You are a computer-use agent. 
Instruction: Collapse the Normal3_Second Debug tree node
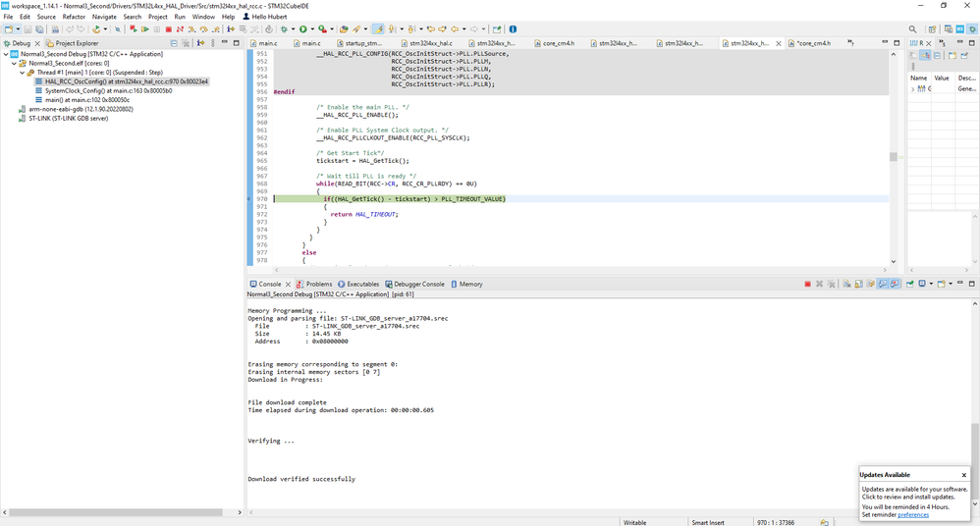point(6,54)
